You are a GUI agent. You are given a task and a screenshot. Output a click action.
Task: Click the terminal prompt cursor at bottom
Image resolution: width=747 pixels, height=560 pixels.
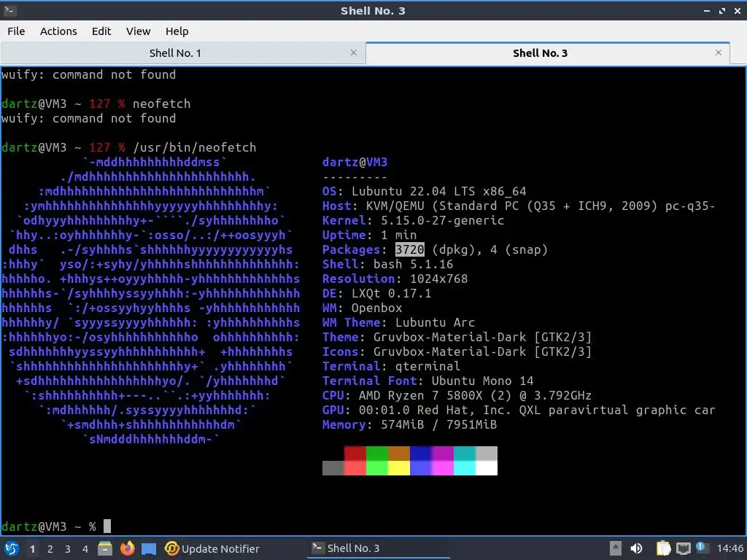click(107, 526)
